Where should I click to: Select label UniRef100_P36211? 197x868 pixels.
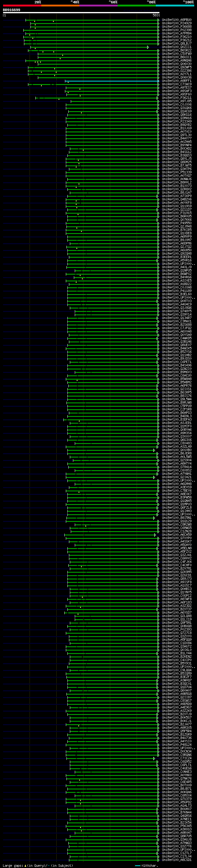pyautogui.click(x=176, y=98)
